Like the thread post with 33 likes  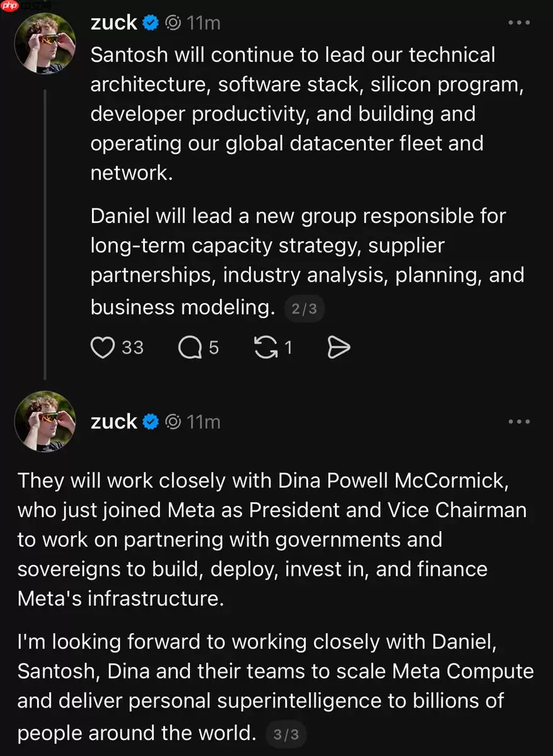click(x=102, y=347)
